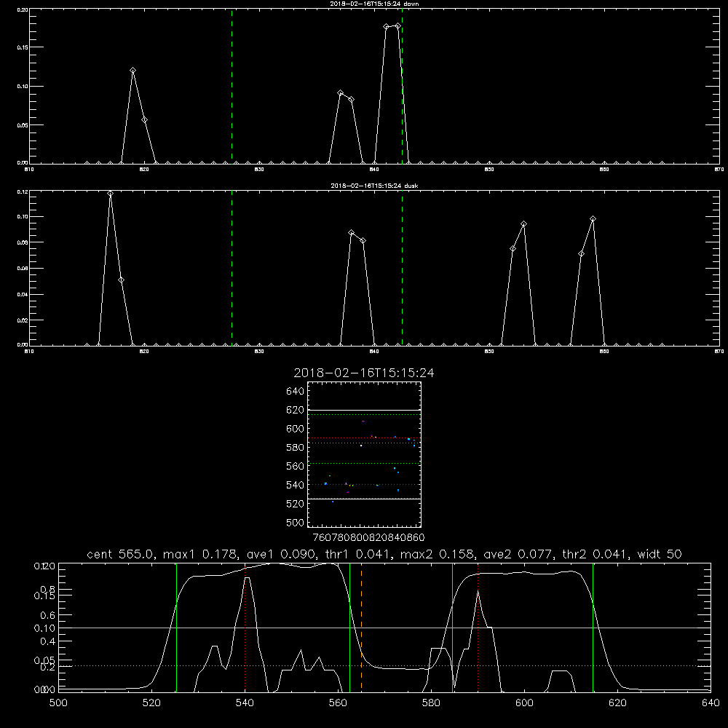Click the '0.15' y-axis label on the dawn plot
The image size is (728, 728).
point(23,47)
